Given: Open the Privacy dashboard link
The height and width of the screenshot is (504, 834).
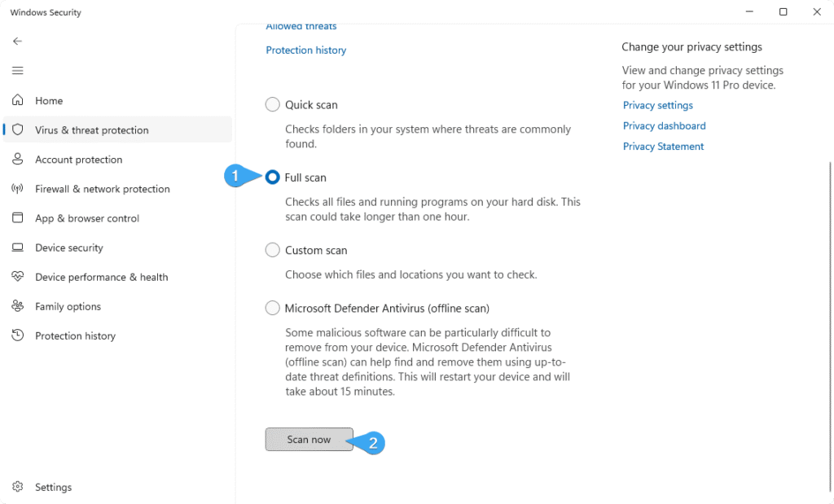Looking at the screenshot, I should click(665, 126).
